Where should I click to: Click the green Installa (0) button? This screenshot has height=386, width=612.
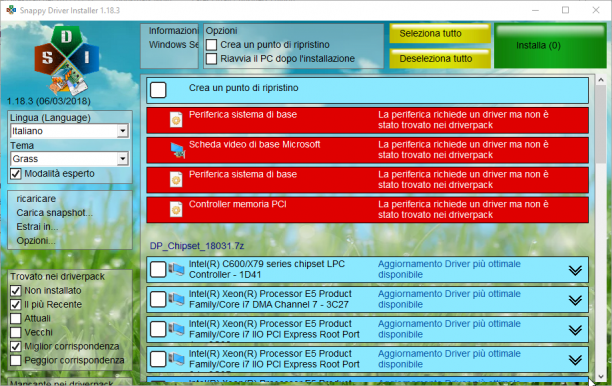click(x=550, y=46)
